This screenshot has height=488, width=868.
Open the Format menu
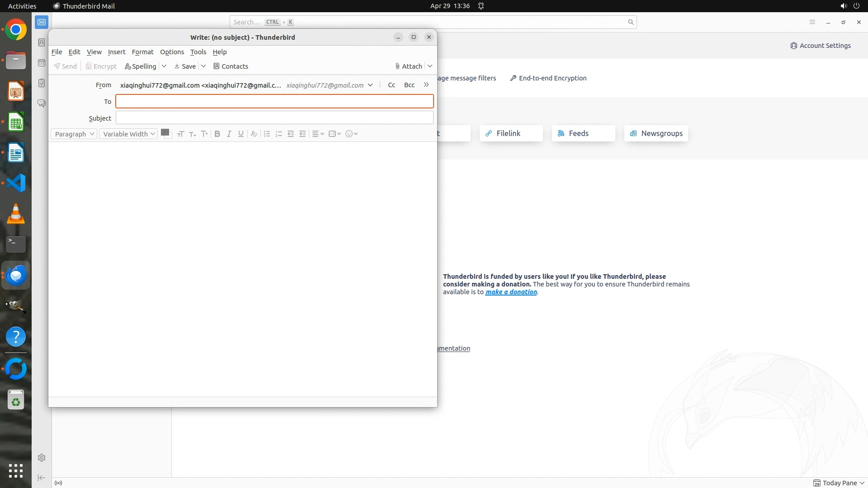142,52
